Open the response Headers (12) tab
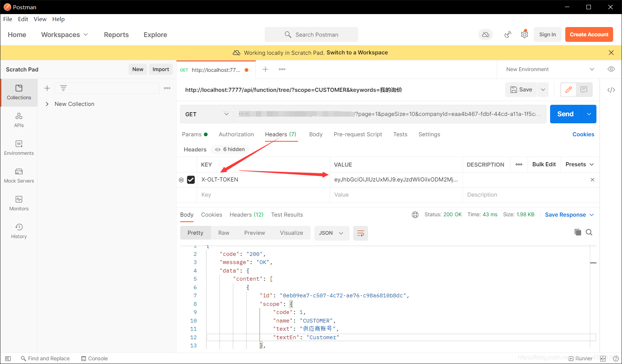The width and height of the screenshot is (622, 364). [247, 215]
